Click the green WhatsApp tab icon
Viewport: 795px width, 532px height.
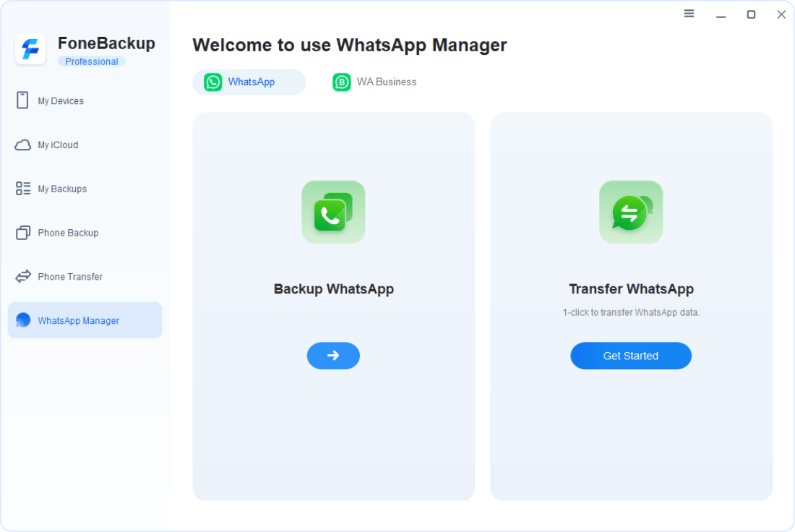coord(213,82)
